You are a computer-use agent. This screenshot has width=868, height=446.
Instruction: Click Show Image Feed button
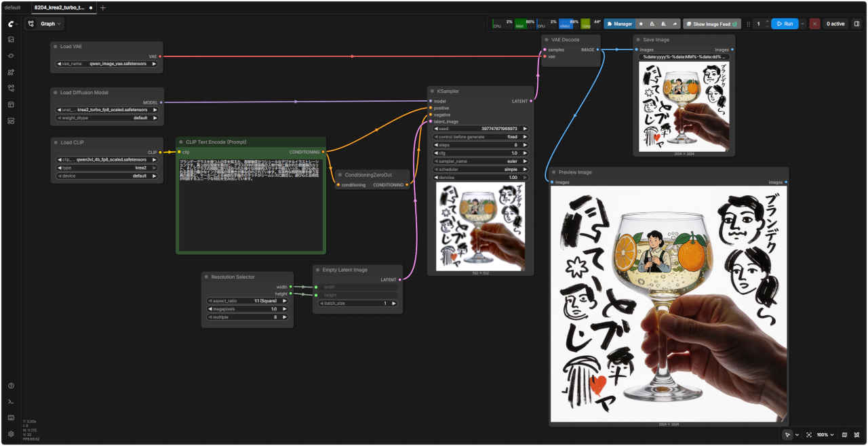click(x=711, y=24)
